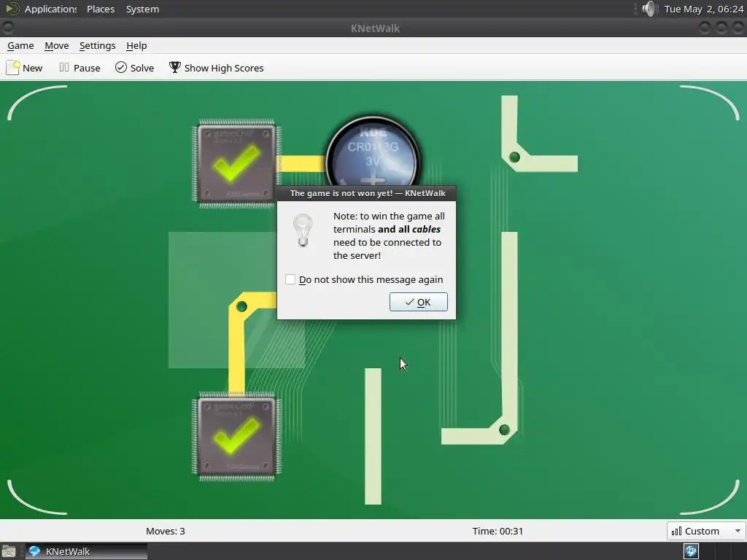
Task: Rotate the KDE battery server tile
Action: coord(373,152)
